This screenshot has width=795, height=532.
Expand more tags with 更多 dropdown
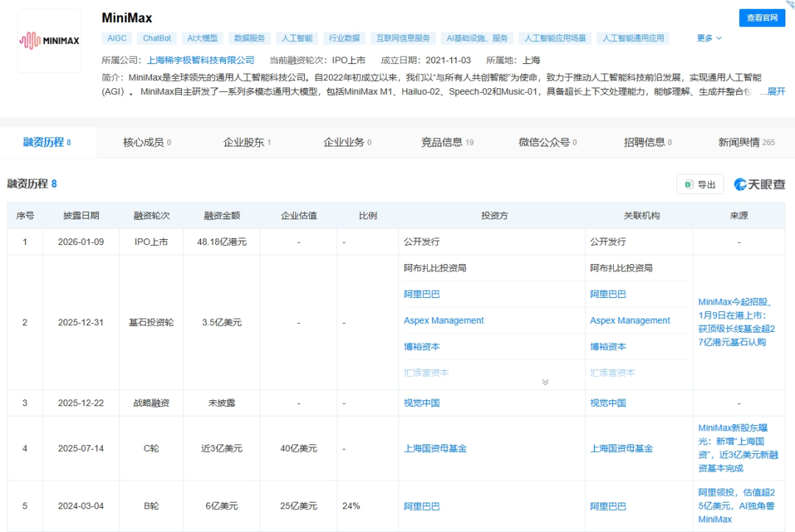(709, 38)
